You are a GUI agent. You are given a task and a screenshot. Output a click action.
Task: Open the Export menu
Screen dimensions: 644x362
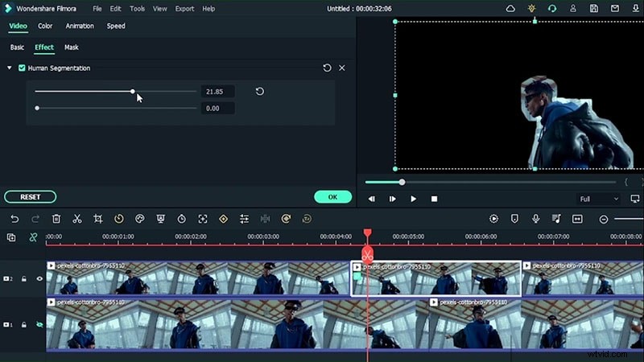(x=184, y=9)
